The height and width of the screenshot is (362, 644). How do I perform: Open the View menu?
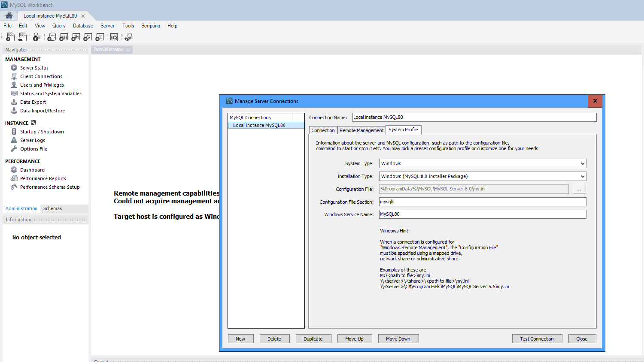(40, 26)
